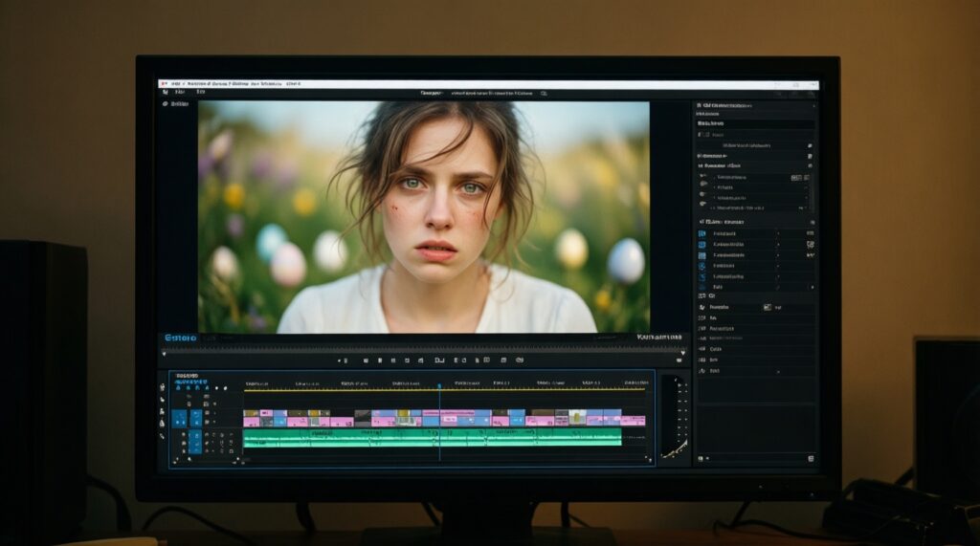Select the bottom tool in the timeline tool column
Screen dimensions: 980x546
162,436
